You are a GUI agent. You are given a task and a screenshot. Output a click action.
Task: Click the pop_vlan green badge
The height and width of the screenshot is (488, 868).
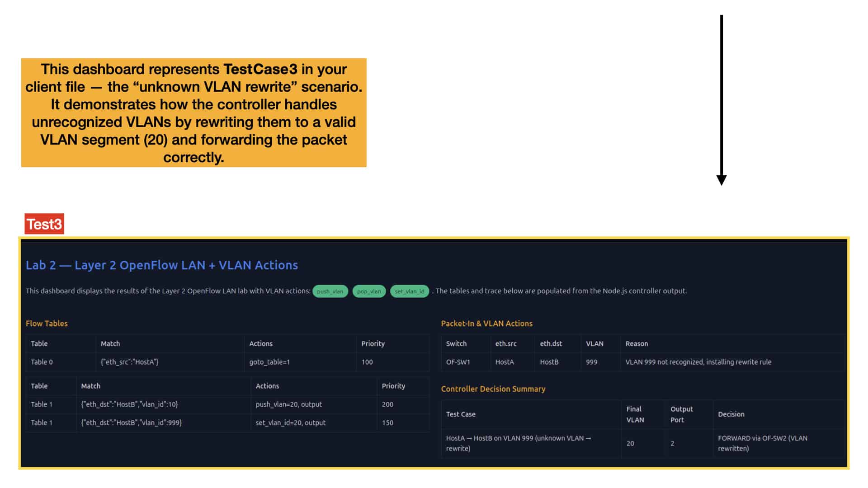369,291
